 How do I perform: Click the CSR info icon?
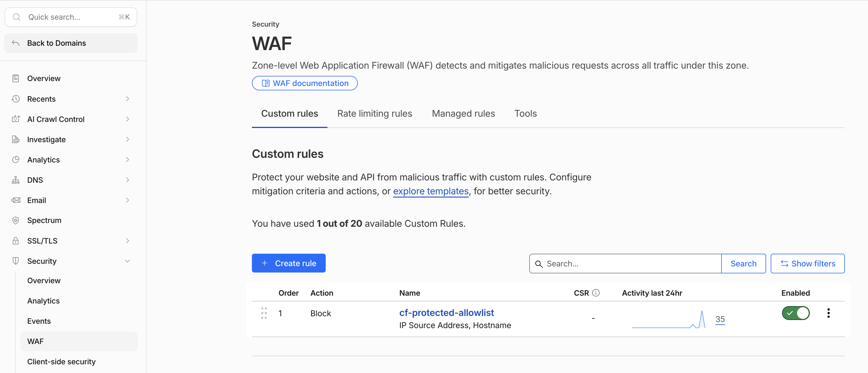point(596,293)
